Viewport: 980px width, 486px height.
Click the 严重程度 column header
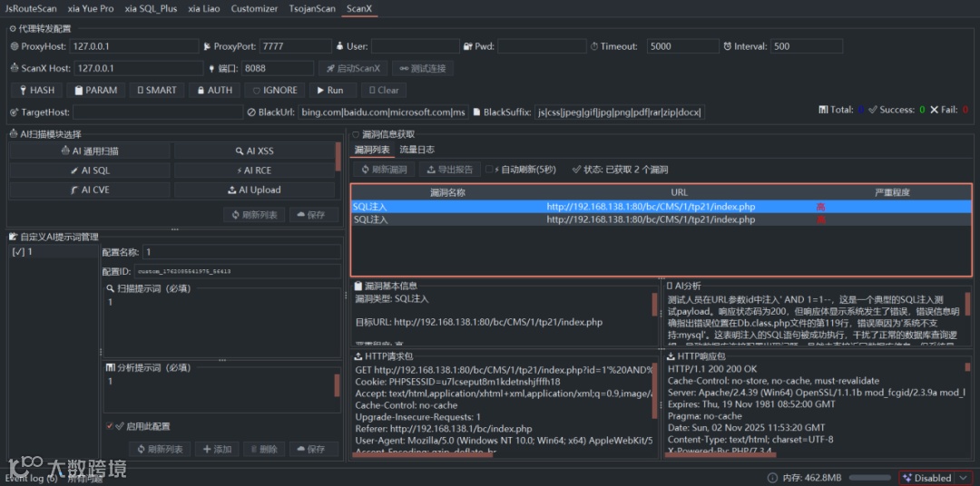click(893, 192)
